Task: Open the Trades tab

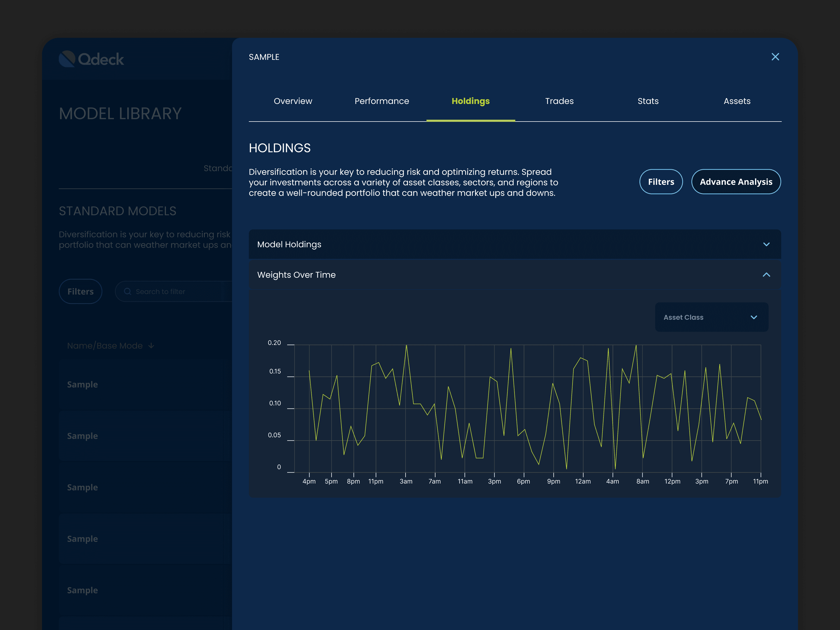Action: pyautogui.click(x=559, y=101)
